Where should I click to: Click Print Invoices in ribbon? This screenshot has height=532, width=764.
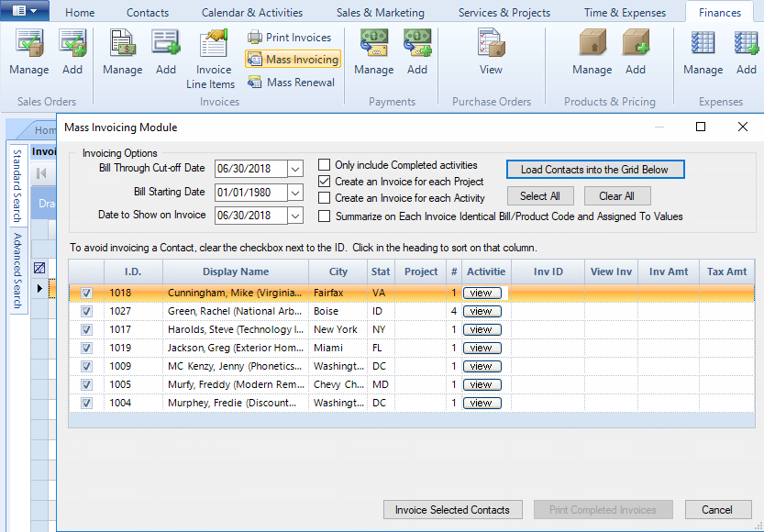coord(290,37)
